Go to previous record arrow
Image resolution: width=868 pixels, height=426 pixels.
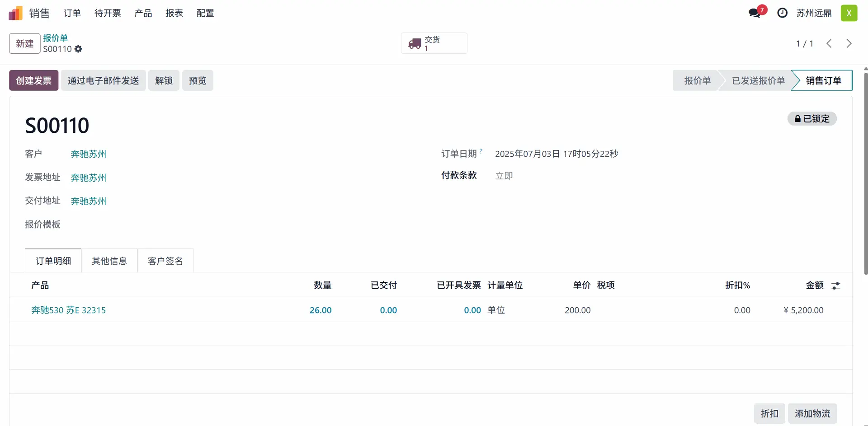tap(829, 43)
